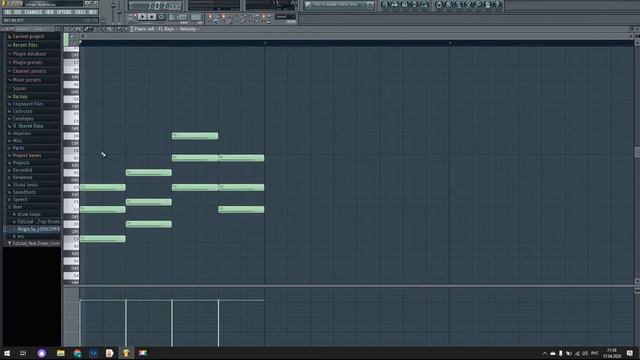Toggle the Record button in transport
This screenshot has height=360, width=640.
162,17
